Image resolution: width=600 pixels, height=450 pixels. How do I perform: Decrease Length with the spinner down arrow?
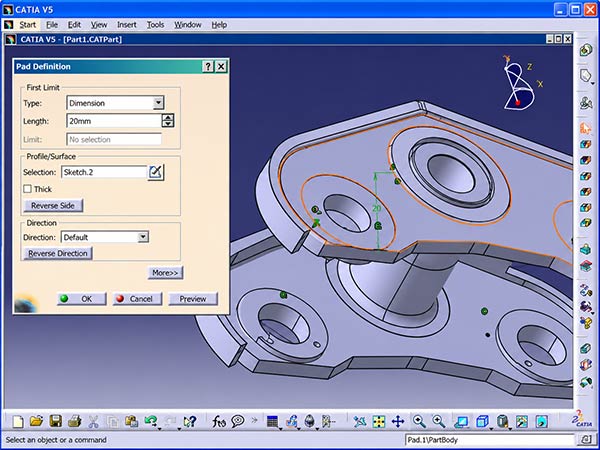point(168,124)
